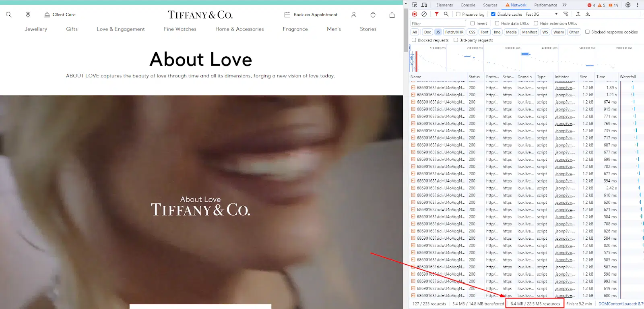Open the Men's menu
The width and height of the screenshot is (644, 309).
coord(334,29)
